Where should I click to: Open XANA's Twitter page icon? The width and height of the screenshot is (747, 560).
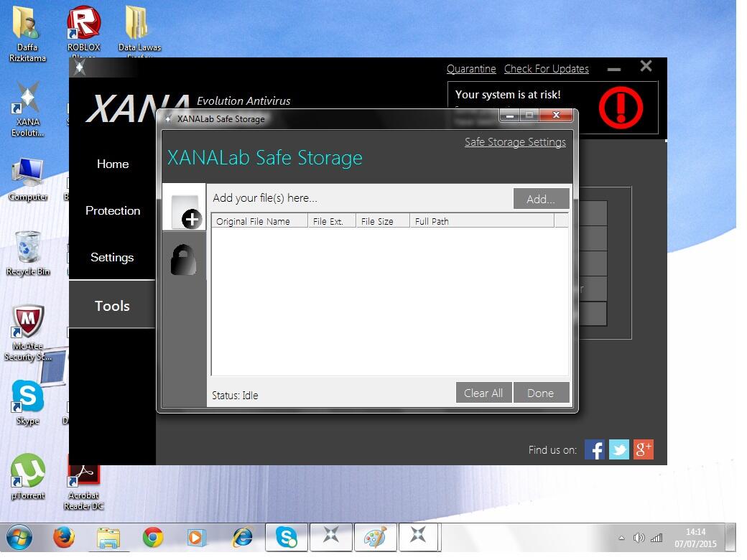619,449
